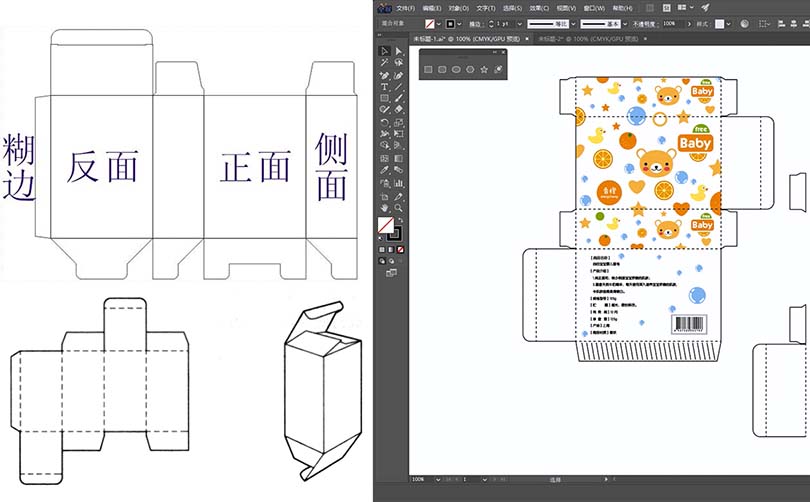Choose flare tool in floating panel
810x502 pixels.
click(x=498, y=69)
